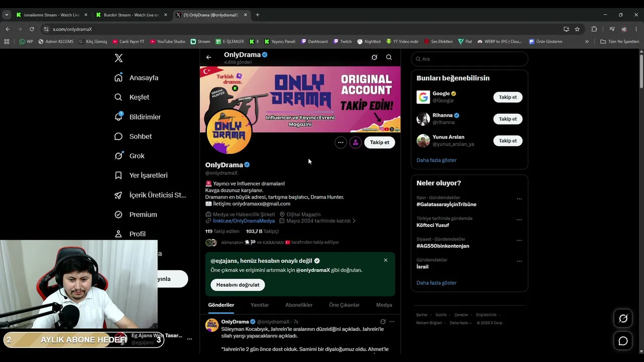This screenshot has width=644, height=362.
Task: Open the Chrome extensions puzzle icon
Action: [x=594, y=29]
